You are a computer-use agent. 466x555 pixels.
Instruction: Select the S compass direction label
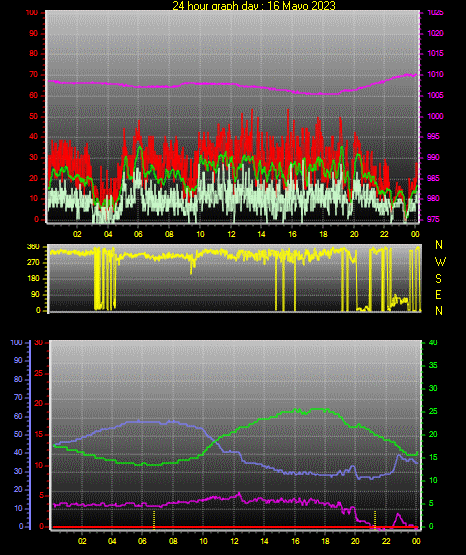(x=438, y=279)
